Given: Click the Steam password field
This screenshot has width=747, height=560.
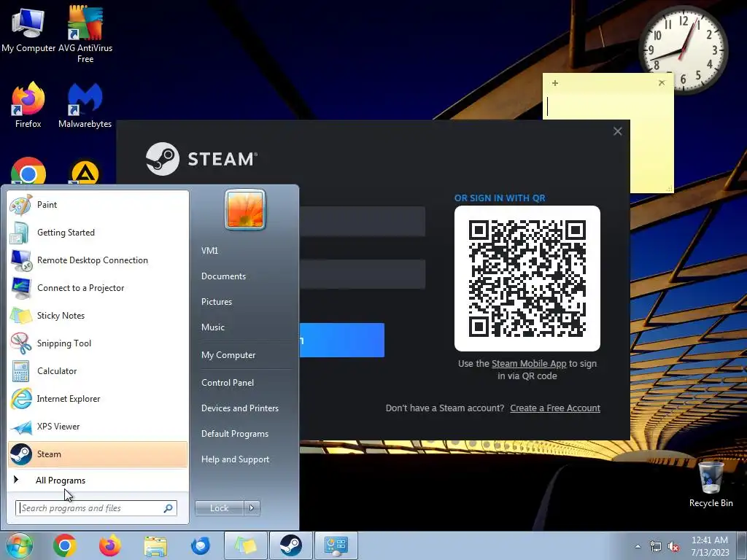Looking at the screenshot, I should 362,274.
